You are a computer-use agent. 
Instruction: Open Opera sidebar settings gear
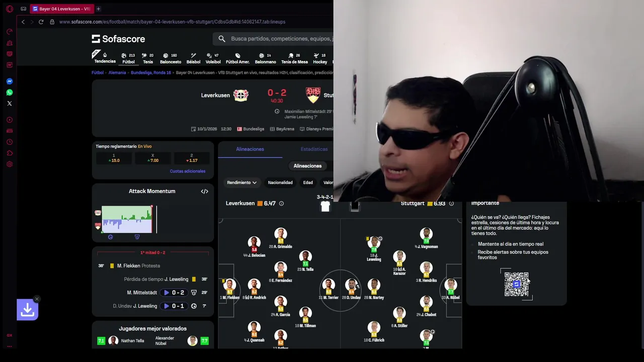(x=9, y=164)
